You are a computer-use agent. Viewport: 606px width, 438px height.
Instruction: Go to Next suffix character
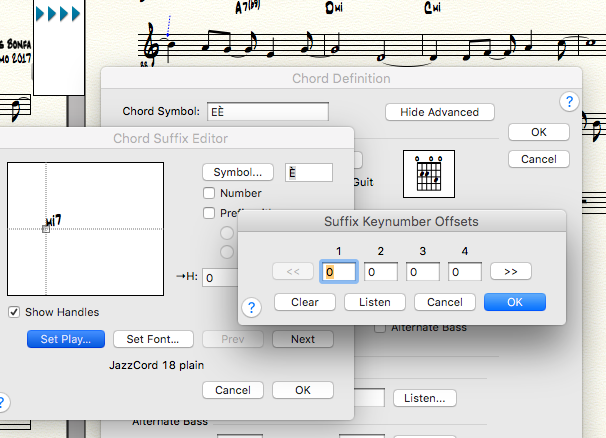pyautogui.click(x=302, y=339)
